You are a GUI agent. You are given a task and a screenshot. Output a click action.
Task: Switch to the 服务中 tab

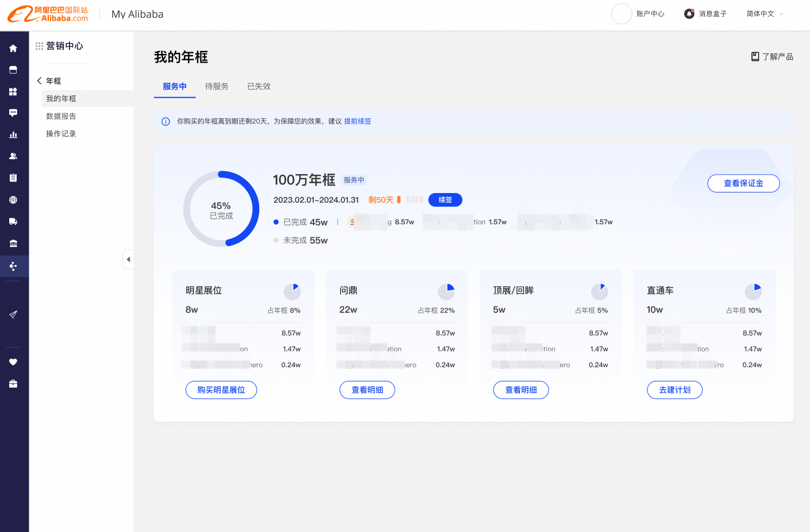(175, 87)
